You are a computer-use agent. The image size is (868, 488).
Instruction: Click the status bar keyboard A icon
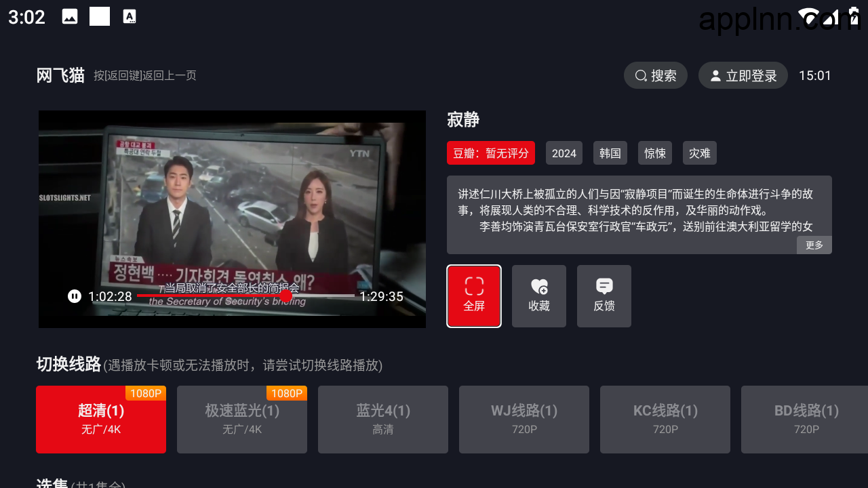[130, 17]
